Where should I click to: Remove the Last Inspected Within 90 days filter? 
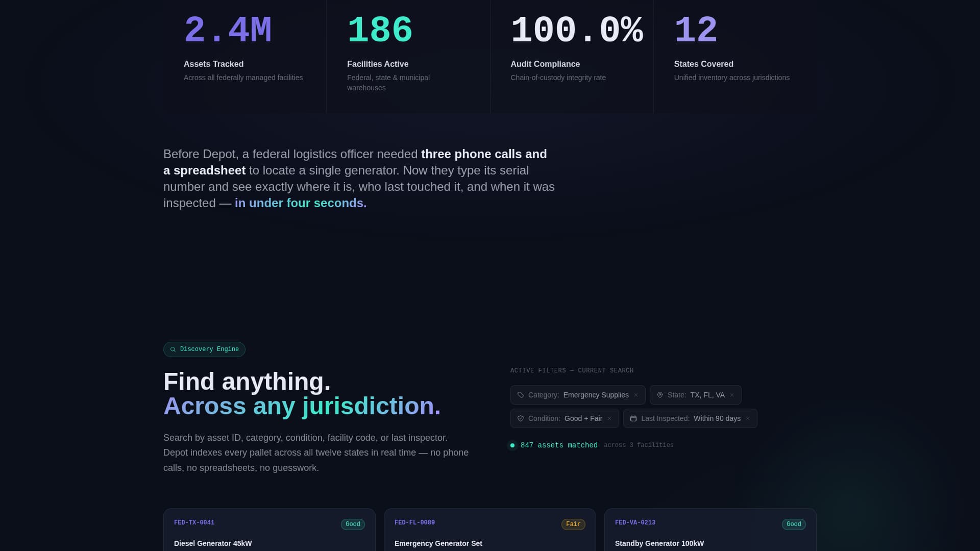tap(748, 418)
